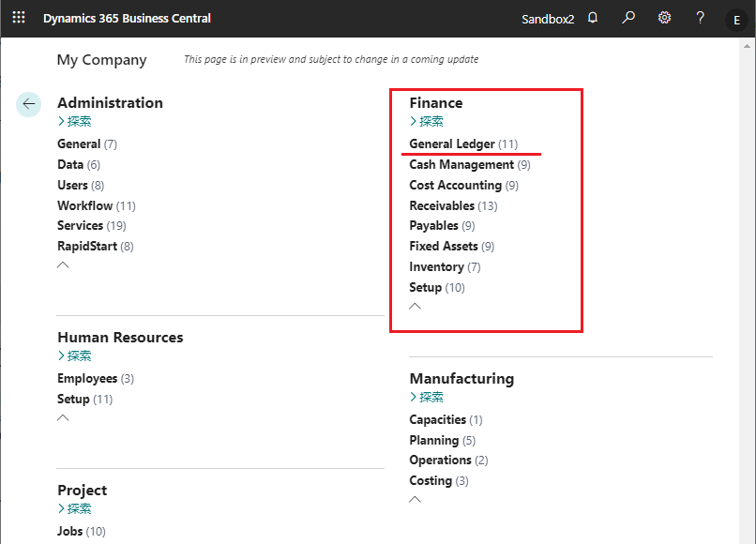756x544 pixels.
Task: Collapse the Administration section chevron
Action: (x=63, y=264)
